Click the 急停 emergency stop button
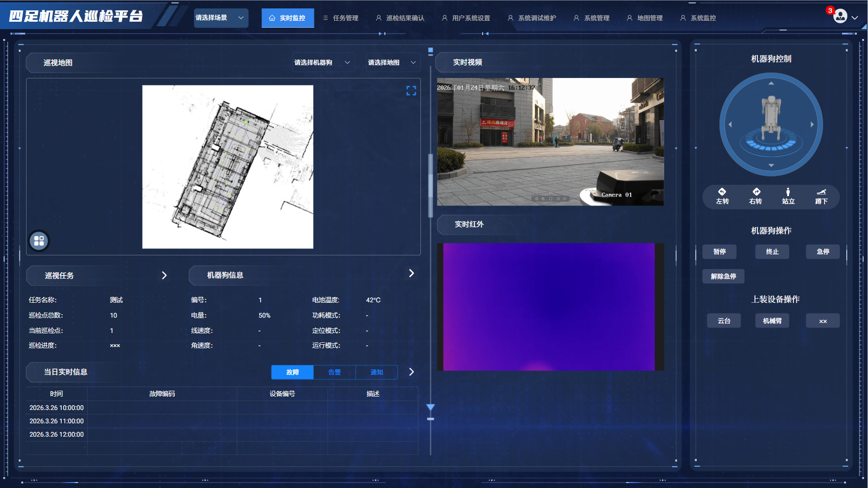Screen dimensions: 868x488 (x=823, y=252)
